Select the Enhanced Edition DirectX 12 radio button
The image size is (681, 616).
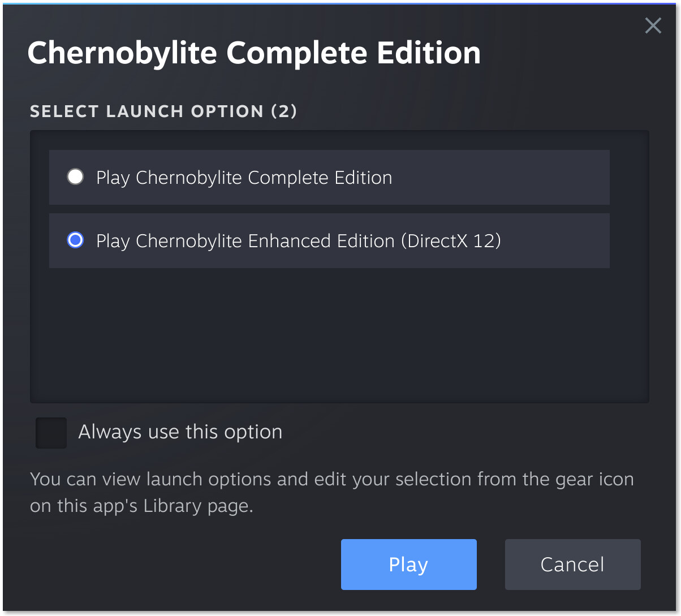pyautogui.click(x=75, y=240)
